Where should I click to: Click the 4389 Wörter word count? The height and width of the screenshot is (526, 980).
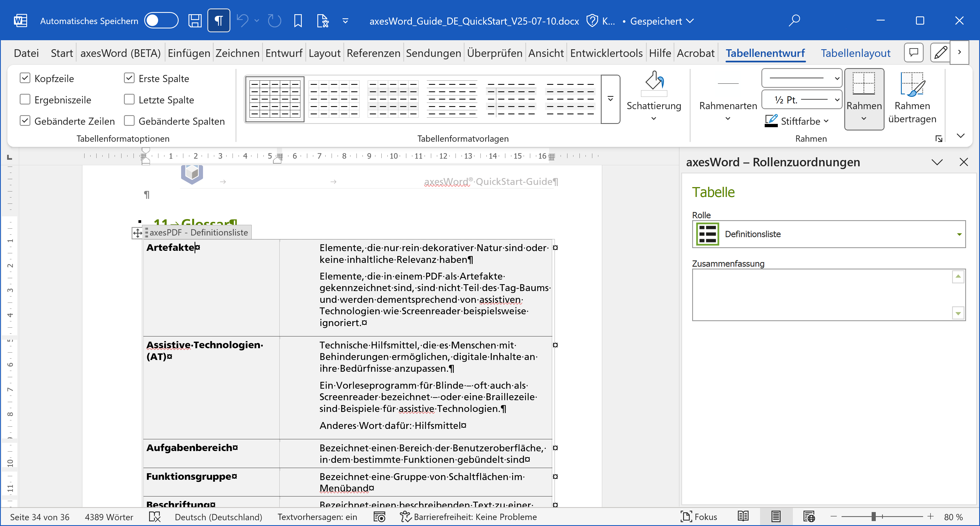point(109,517)
